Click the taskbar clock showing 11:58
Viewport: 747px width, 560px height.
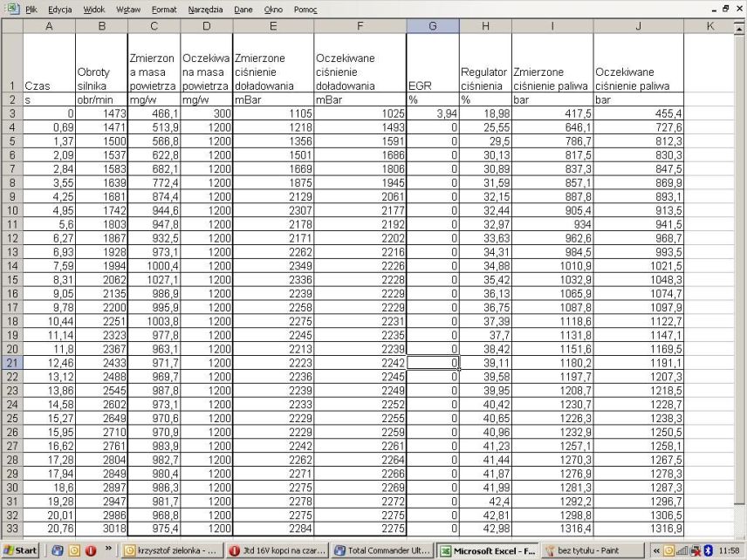(x=729, y=551)
